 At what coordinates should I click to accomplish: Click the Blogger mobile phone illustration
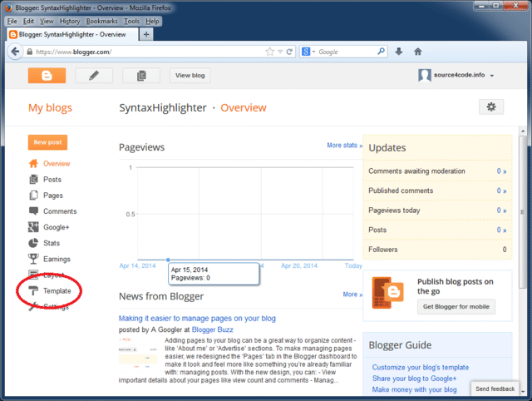[x=388, y=292]
